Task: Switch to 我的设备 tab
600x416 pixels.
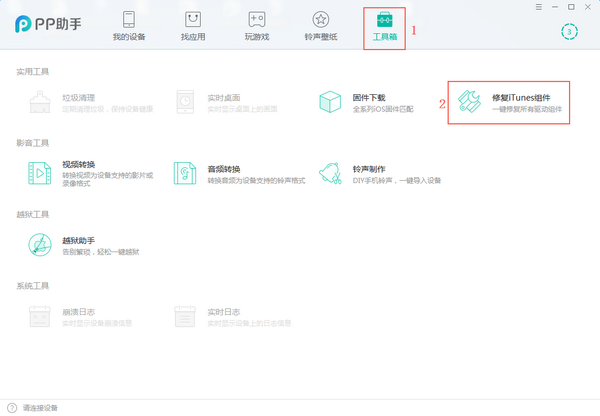Action: coord(128,27)
